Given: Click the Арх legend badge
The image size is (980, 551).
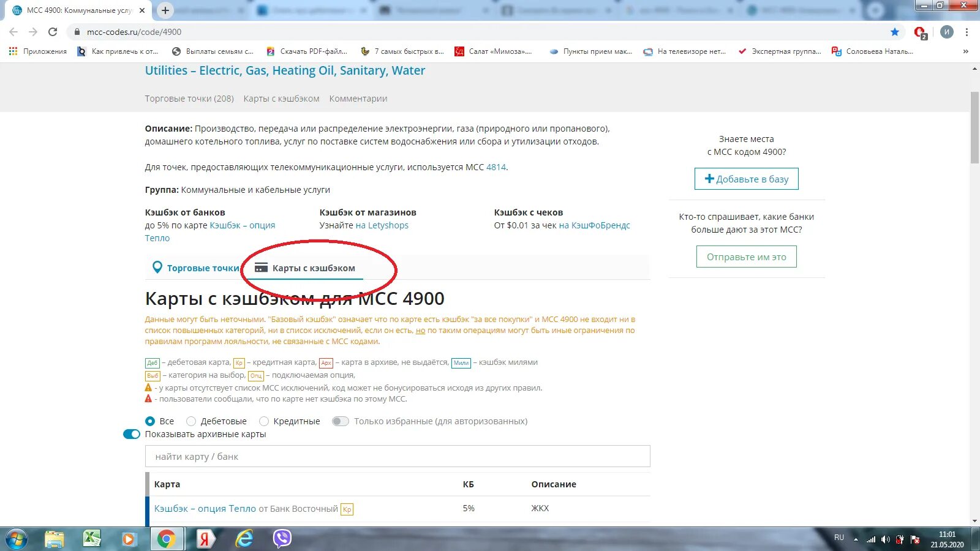Looking at the screenshot, I should tap(326, 363).
